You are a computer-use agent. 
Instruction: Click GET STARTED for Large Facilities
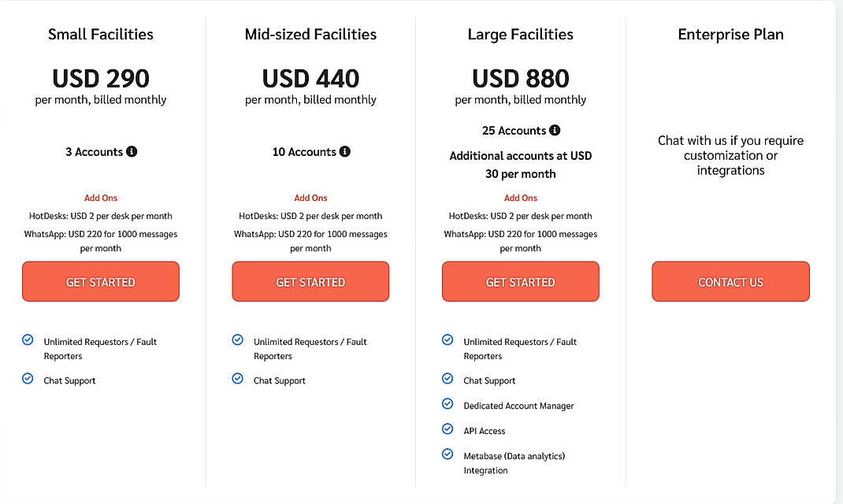coord(520,281)
